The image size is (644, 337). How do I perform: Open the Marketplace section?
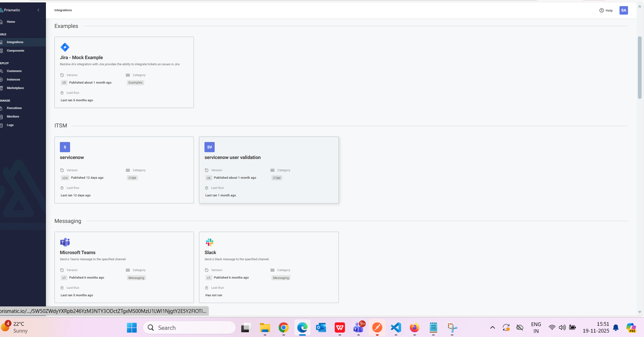pos(15,88)
